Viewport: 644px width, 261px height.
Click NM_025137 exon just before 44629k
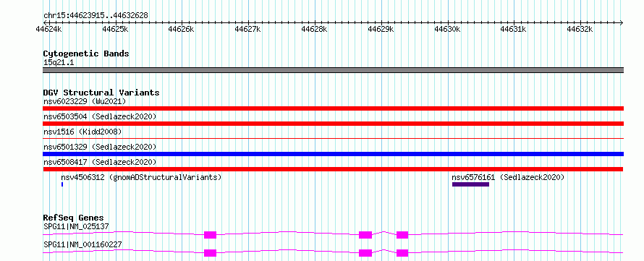pyautogui.click(x=365, y=235)
